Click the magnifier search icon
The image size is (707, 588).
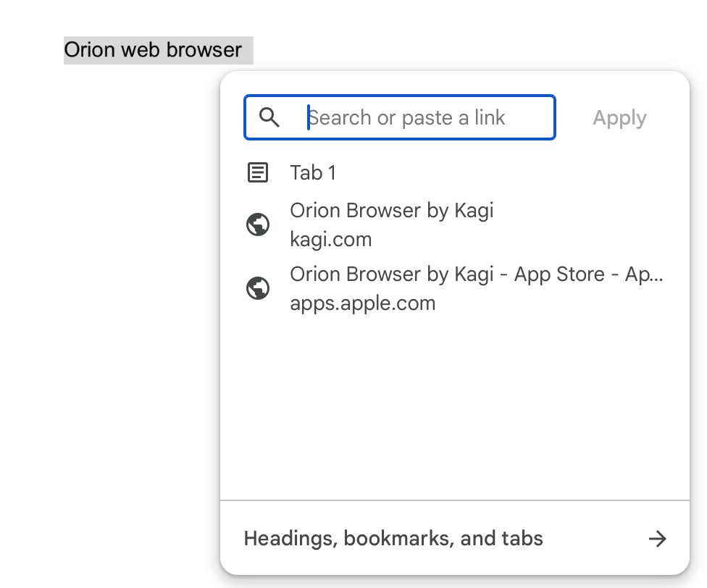[x=269, y=117]
